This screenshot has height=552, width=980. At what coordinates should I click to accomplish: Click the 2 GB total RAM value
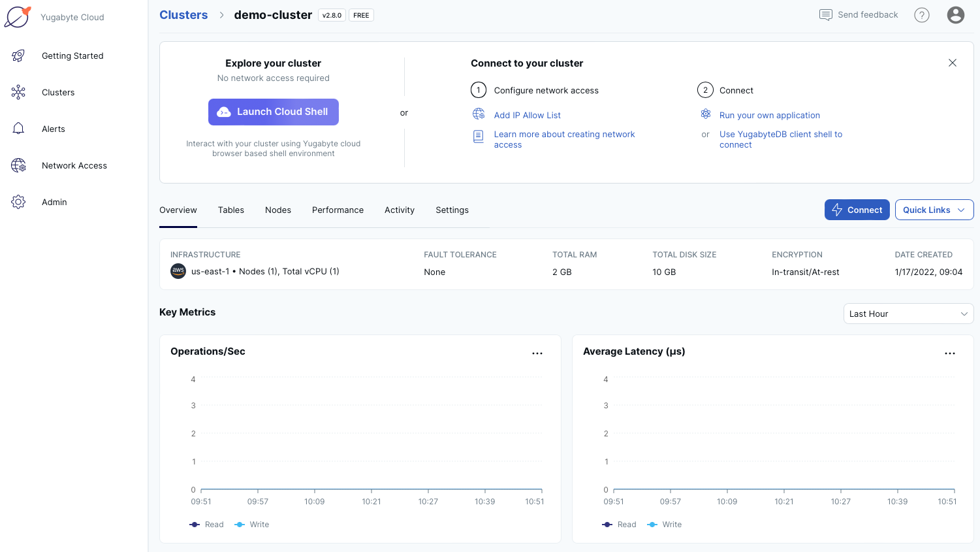pos(562,272)
